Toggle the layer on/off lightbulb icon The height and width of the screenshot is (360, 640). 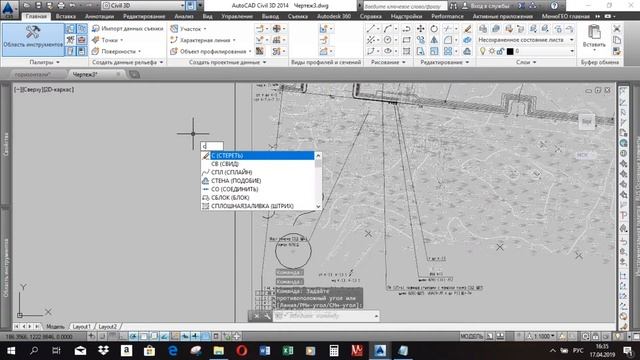tap(482, 51)
